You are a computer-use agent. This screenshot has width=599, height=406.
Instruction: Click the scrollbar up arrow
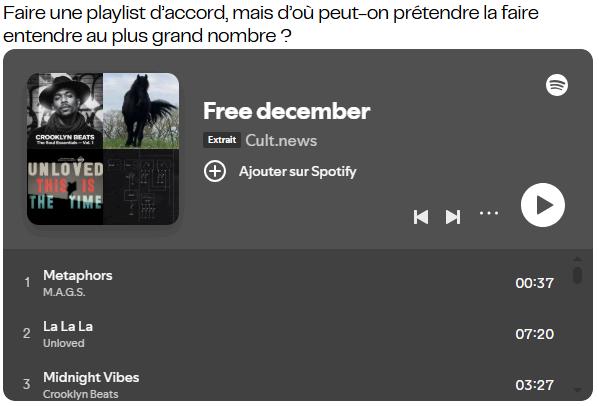point(578,259)
